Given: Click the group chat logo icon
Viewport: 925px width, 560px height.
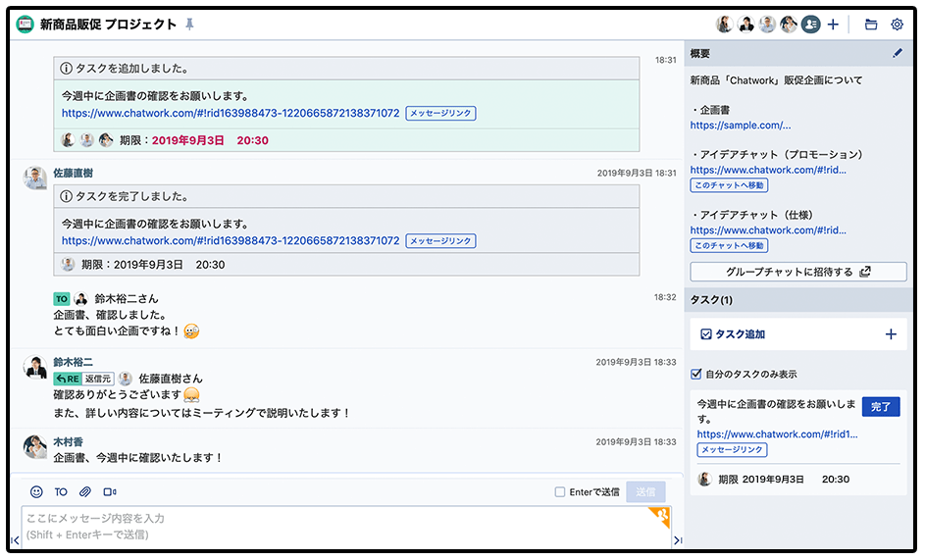Looking at the screenshot, I should point(25,25).
